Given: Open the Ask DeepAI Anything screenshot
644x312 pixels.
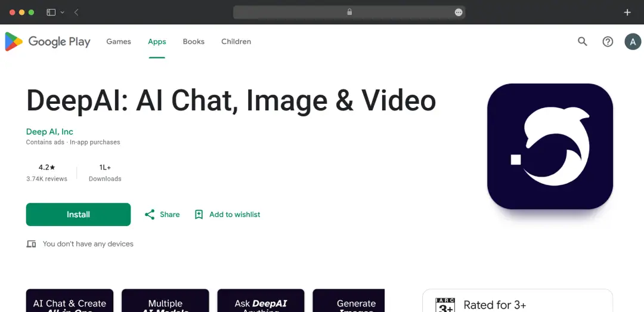Looking at the screenshot, I should click(x=261, y=301).
